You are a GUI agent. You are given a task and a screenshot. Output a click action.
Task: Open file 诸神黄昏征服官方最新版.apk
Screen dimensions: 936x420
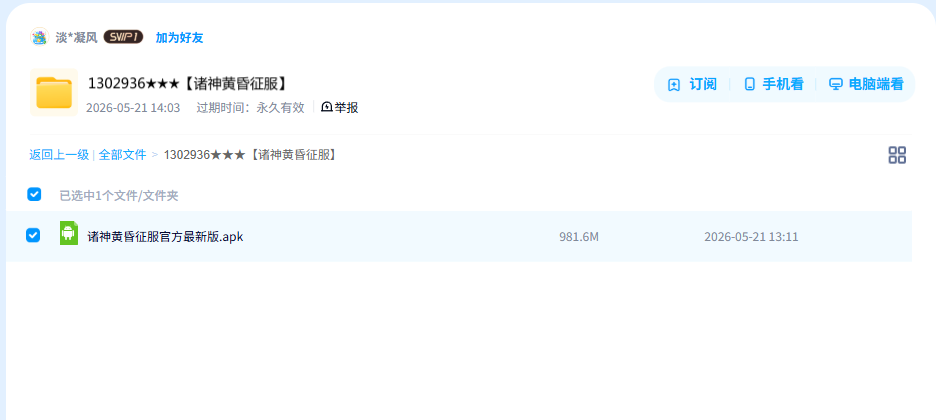[165, 237]
